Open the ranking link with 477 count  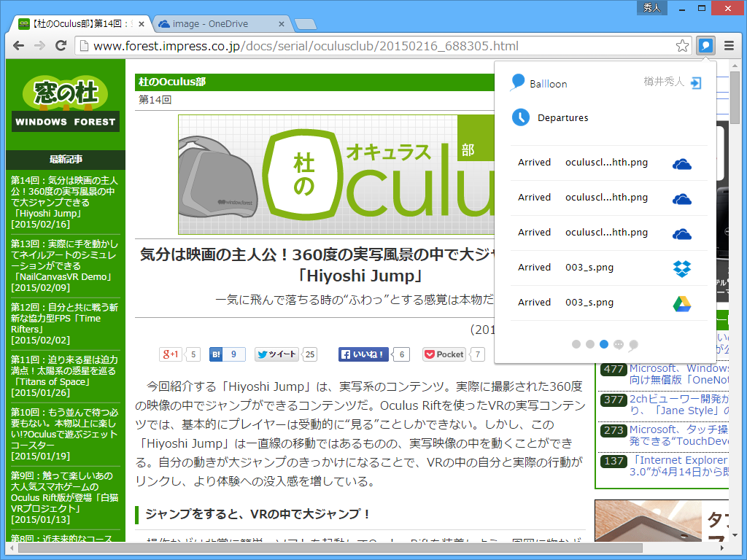(679, 374)
